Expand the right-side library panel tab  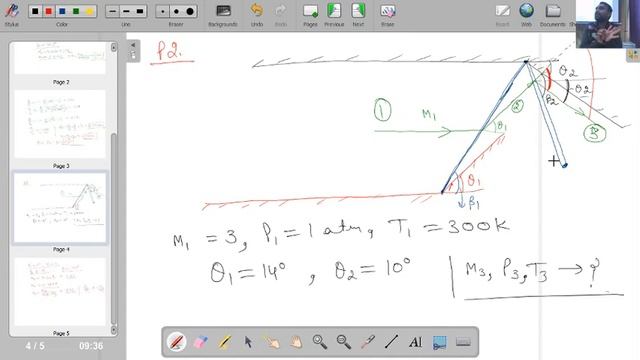point(633,55)
